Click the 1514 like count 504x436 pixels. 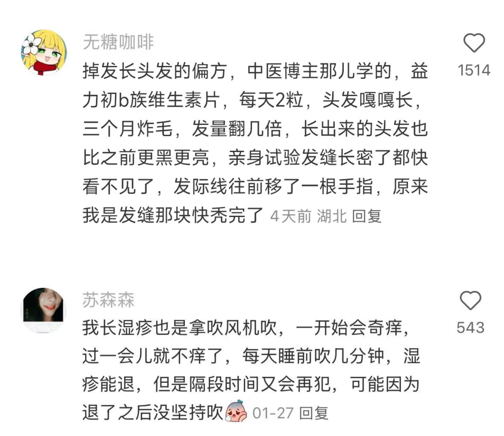(474, 70)
